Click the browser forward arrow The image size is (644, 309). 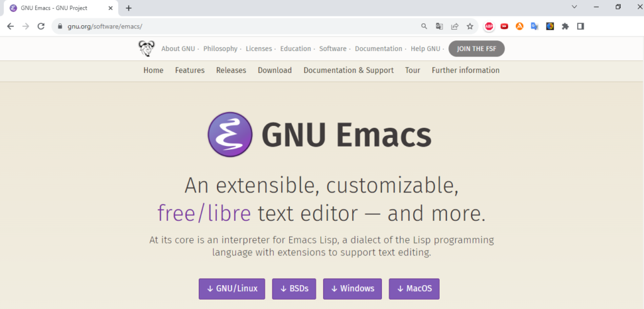point(25,26)
